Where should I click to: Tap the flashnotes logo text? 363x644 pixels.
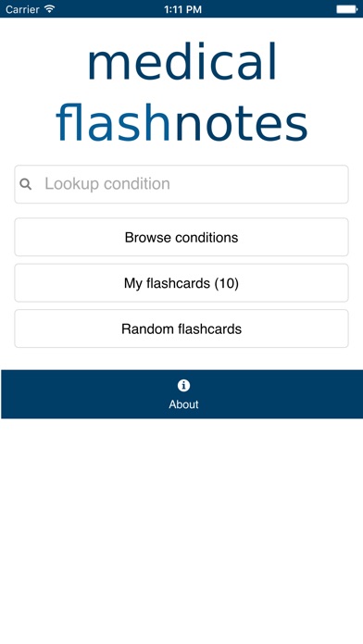point(181,122)
